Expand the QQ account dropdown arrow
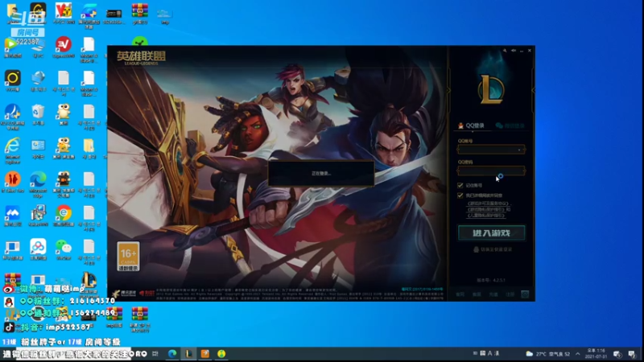The image size is (644, 362). click(519, 150)
